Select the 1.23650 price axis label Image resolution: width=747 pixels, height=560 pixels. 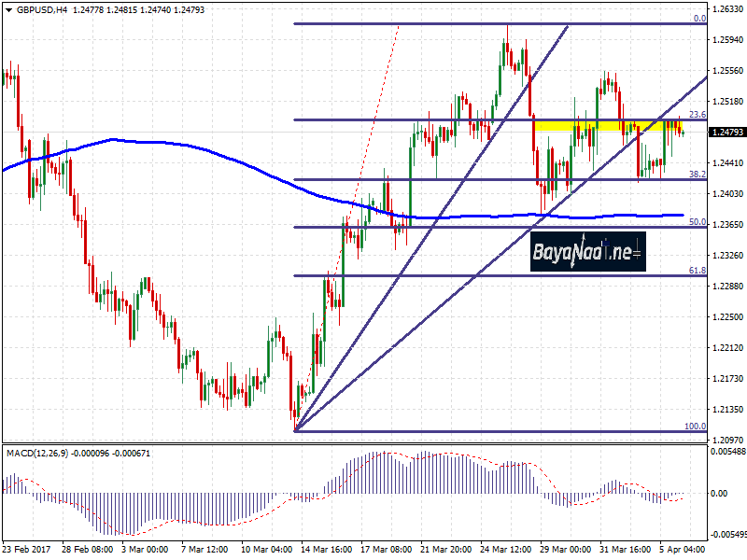(727, 225)
